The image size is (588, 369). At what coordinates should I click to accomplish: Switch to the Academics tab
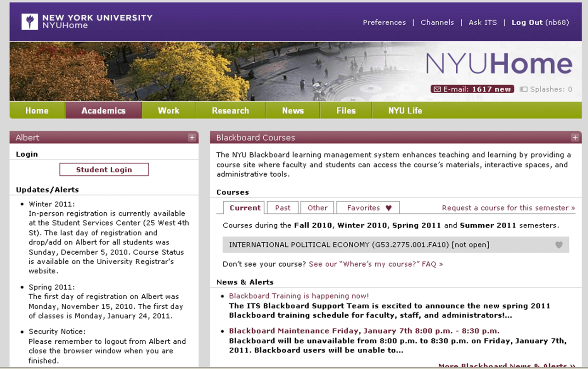point(103,110)
